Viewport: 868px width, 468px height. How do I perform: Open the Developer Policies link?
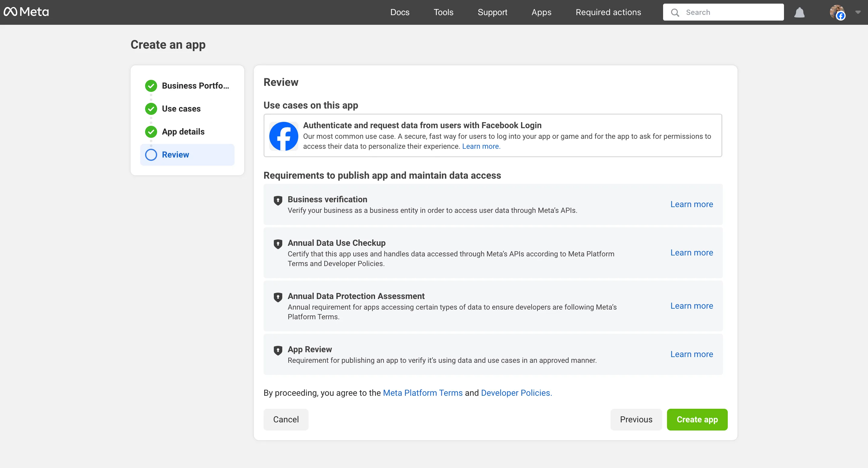click(x=516, y=393)
